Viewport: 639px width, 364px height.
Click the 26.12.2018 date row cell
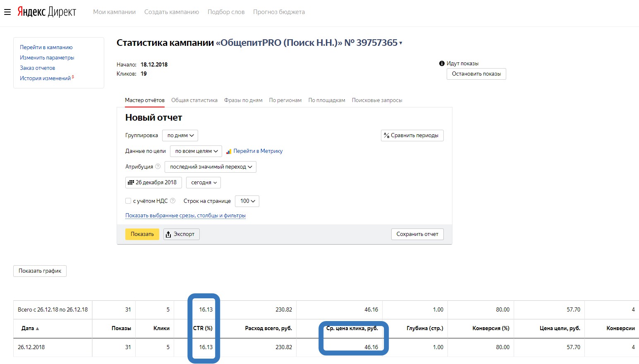tap(31, 347)
